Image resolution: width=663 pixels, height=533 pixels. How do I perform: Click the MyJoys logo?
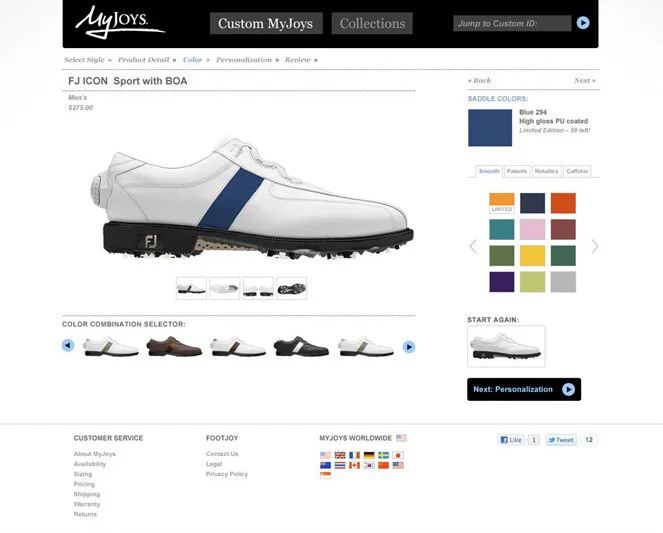119,22
